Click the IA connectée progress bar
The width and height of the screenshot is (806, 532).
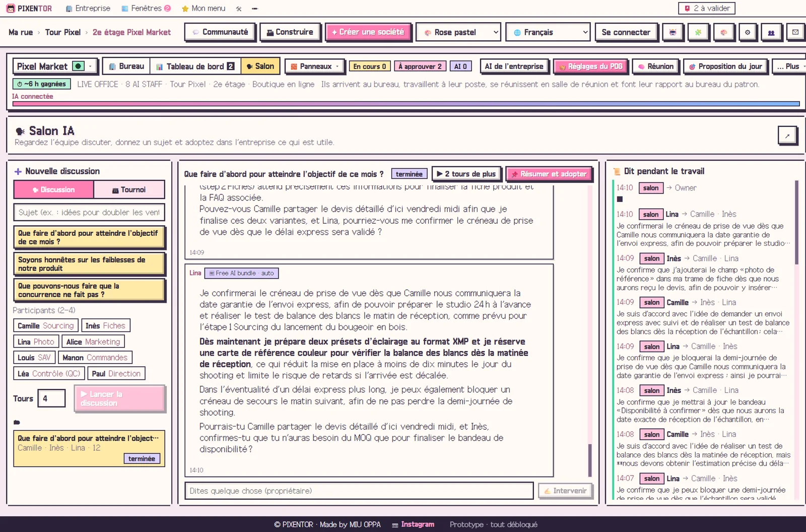pyautogui.click(x=406, y=104)
